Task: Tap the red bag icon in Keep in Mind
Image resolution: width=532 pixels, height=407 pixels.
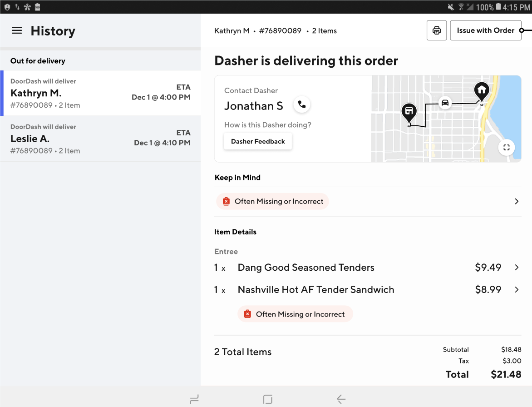Action: (226, 201)
